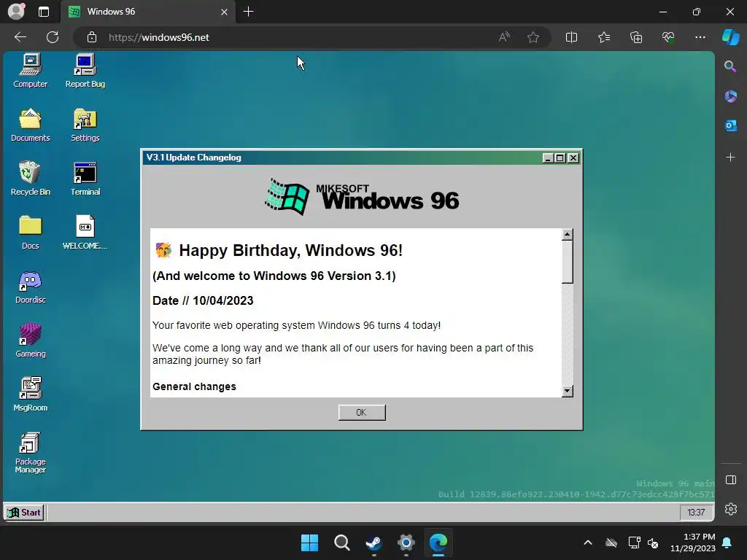The height and width of the screenshot is (560, 747).
Task: Go back in the browser
Action: point(20,37)
